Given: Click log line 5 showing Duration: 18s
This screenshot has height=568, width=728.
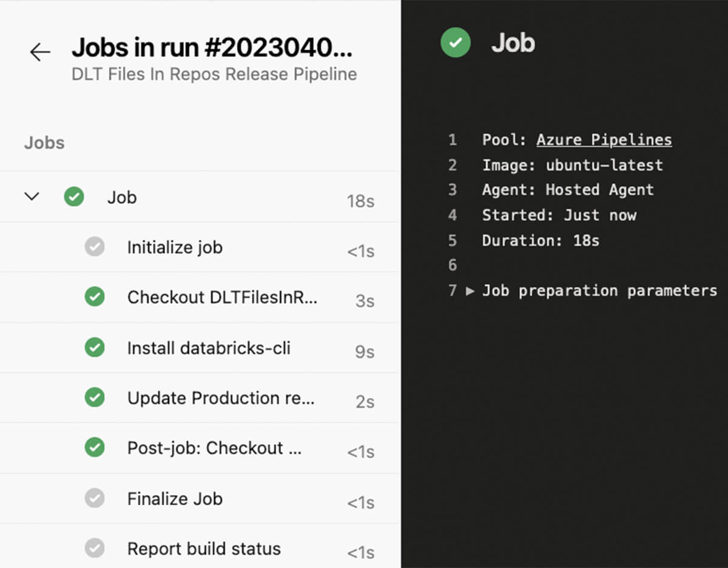Looking at the screenshot, I should tap(540, 241).
